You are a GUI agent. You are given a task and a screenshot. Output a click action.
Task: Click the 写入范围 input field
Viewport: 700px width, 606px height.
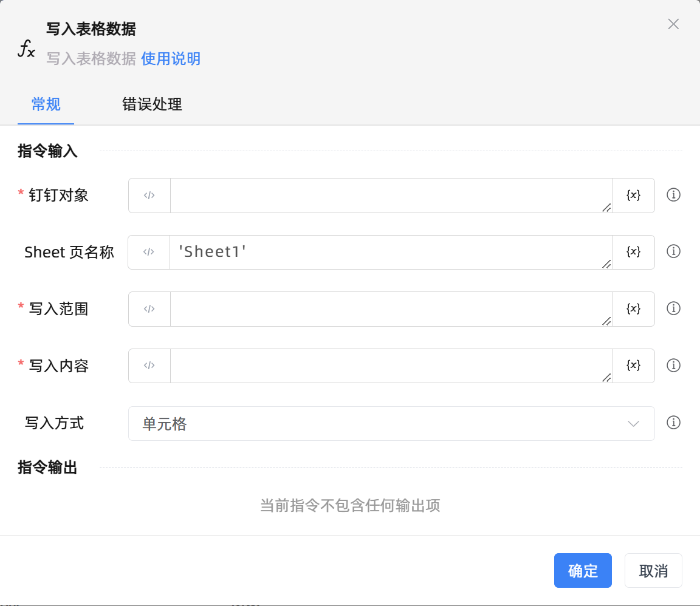point(390,308)
